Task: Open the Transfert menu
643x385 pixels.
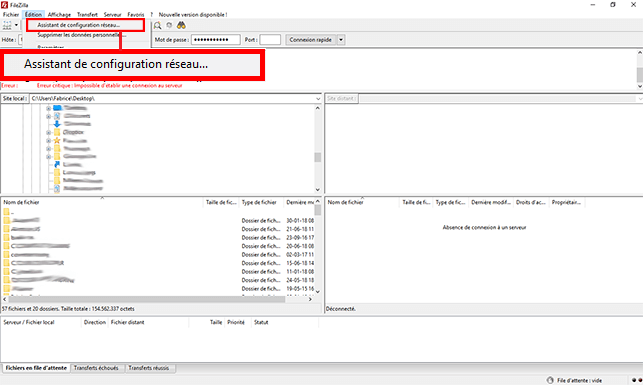Action: [x=87, y=14]
